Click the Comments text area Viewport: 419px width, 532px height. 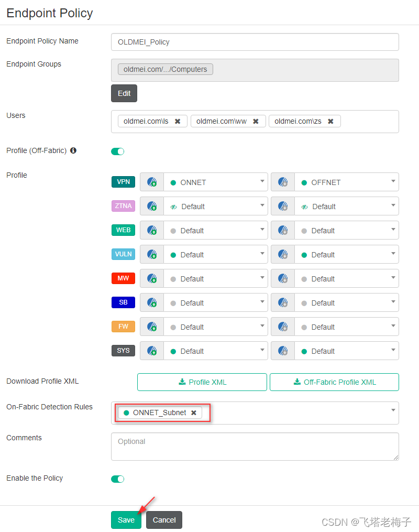(x=255, y=447)
